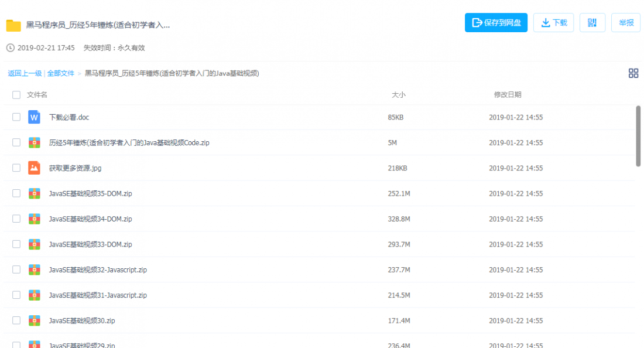
Task: Sort files by 修改日期 column header
Action: tap(507, 95)
